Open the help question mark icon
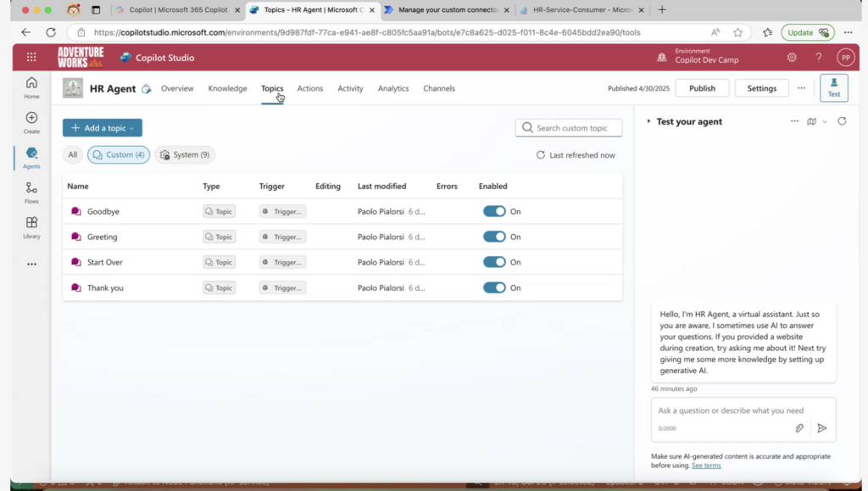Screen dimensions: 868x491 pyautogui.click(x=818, y=57)
